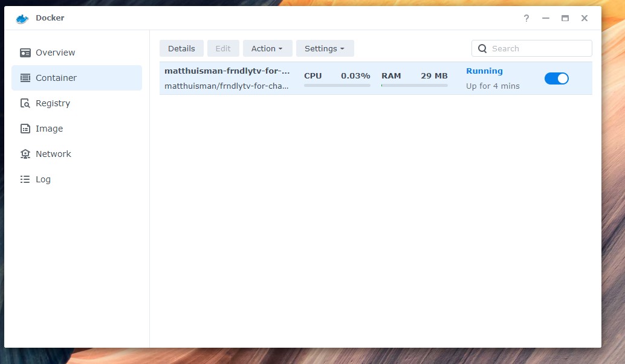Click the Details button
Image resolution: width=625 pixels, height=364 pixels.
181,48
